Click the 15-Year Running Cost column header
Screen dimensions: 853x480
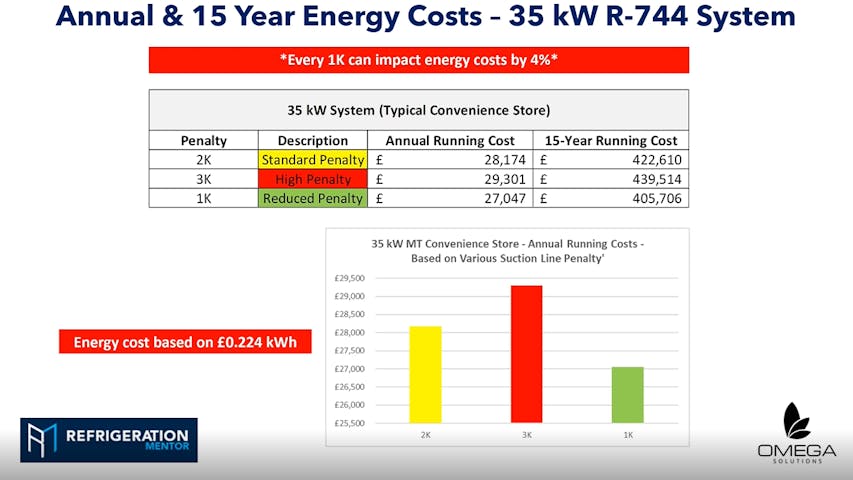coord(610,141)
